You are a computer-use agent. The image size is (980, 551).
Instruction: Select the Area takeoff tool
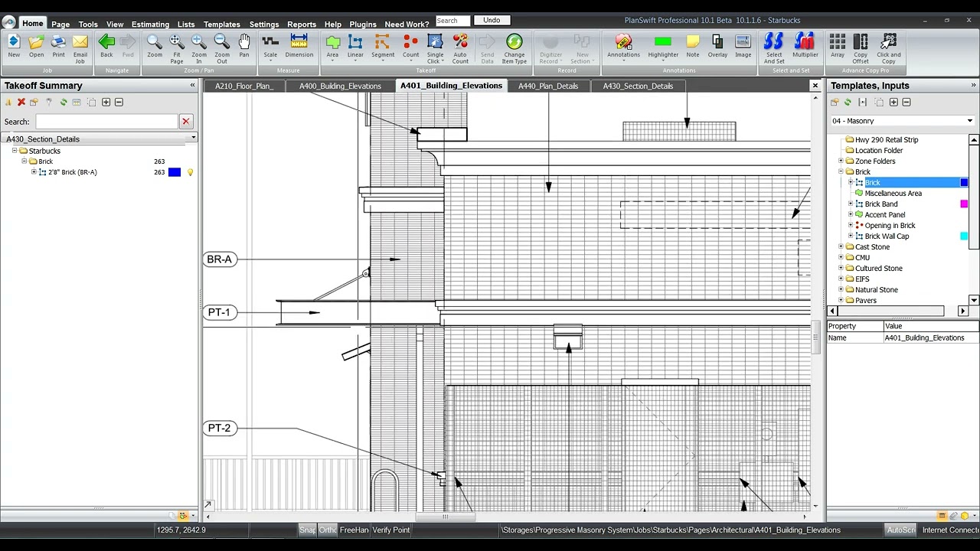click(x=332, y=46)
